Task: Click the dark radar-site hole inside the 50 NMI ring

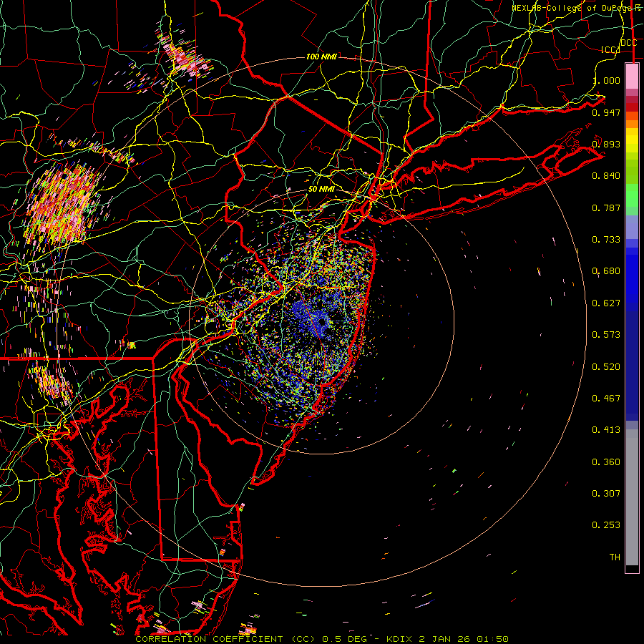Action: point(323,323)
